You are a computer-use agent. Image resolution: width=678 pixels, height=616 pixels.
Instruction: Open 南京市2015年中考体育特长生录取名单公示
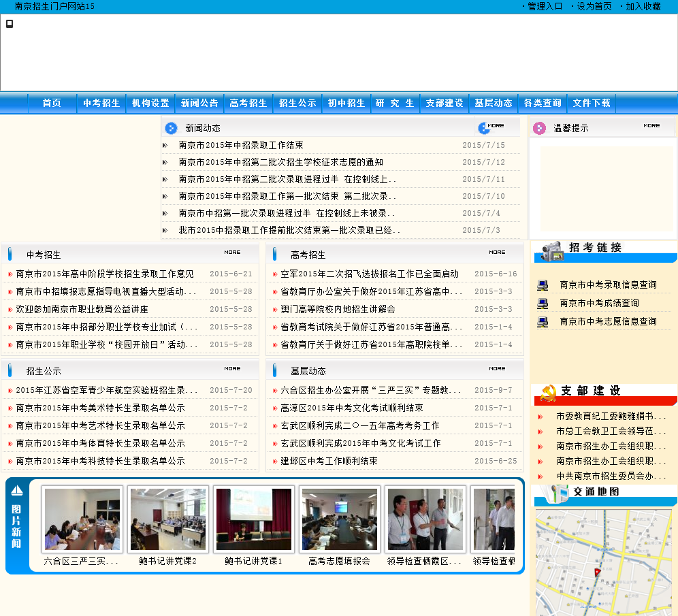(100, 443)
